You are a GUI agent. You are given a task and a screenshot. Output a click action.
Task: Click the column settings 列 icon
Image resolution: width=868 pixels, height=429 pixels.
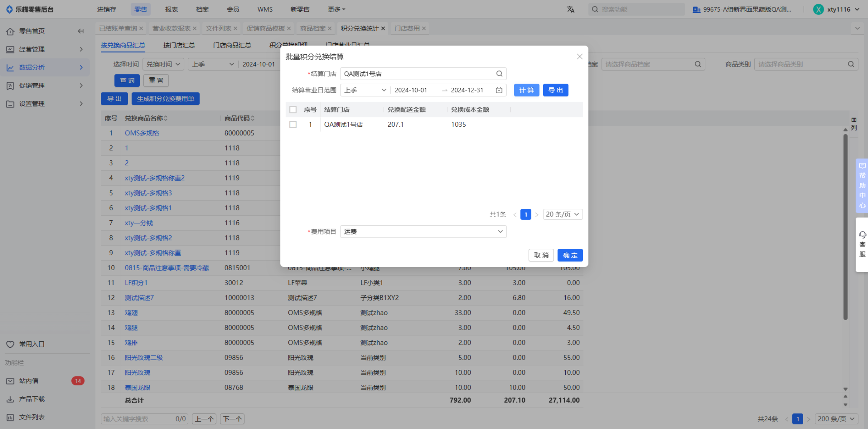tap(853, 123)
